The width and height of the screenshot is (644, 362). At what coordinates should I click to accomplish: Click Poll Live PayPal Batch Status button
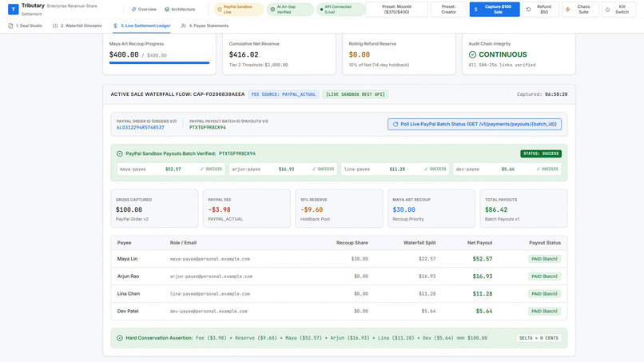[475, 124]
